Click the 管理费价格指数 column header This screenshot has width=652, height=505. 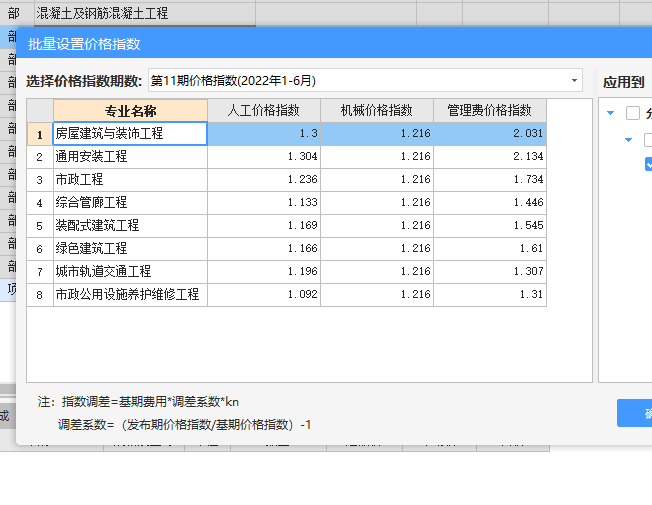[490, 111]
